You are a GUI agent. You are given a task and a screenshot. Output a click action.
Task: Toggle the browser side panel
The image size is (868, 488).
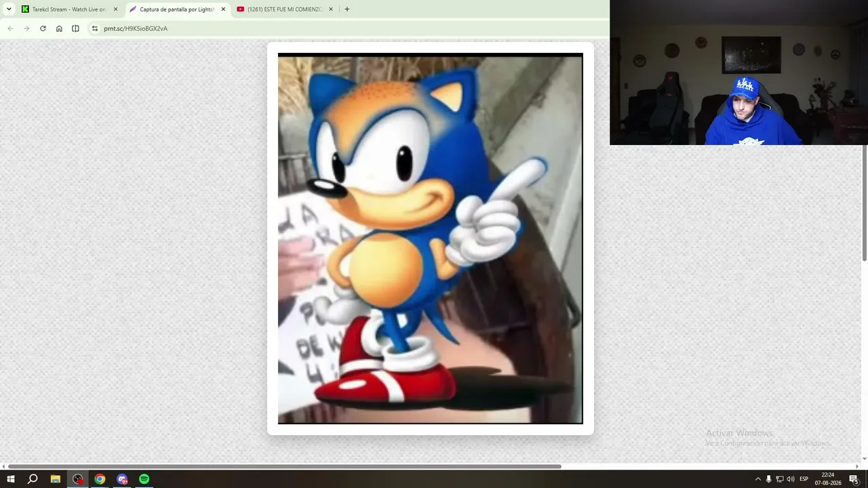75,28
